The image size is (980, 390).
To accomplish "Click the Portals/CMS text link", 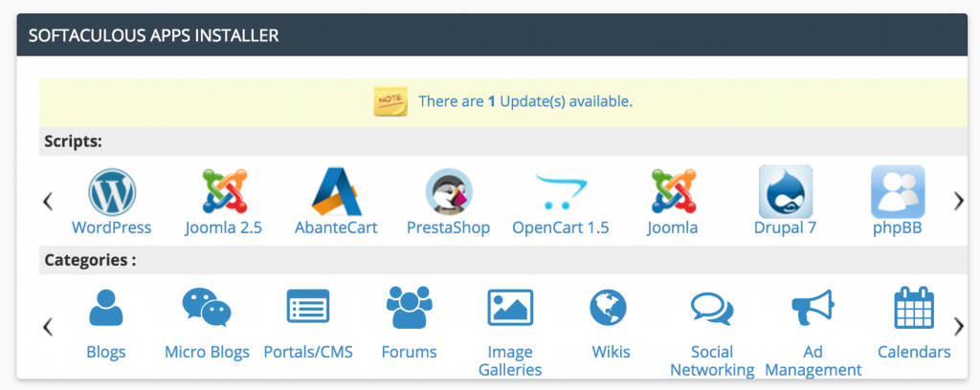I will coord(308,352).
